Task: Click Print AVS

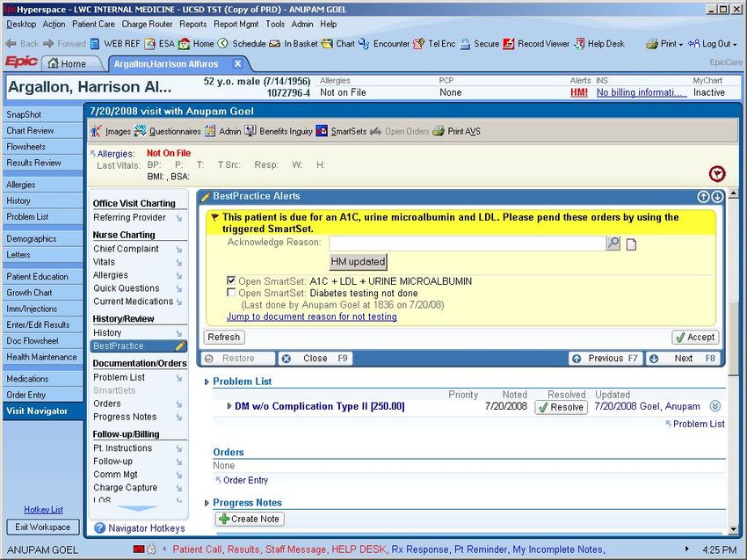Action: (456, 131)
